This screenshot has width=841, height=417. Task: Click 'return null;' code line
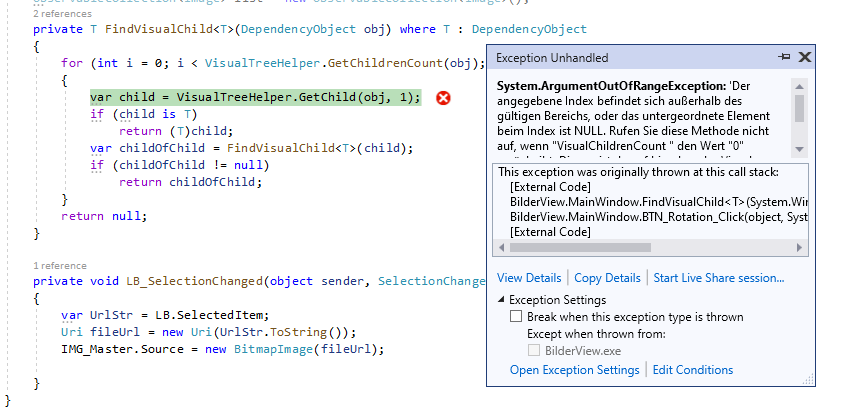[x=104, y=216]
